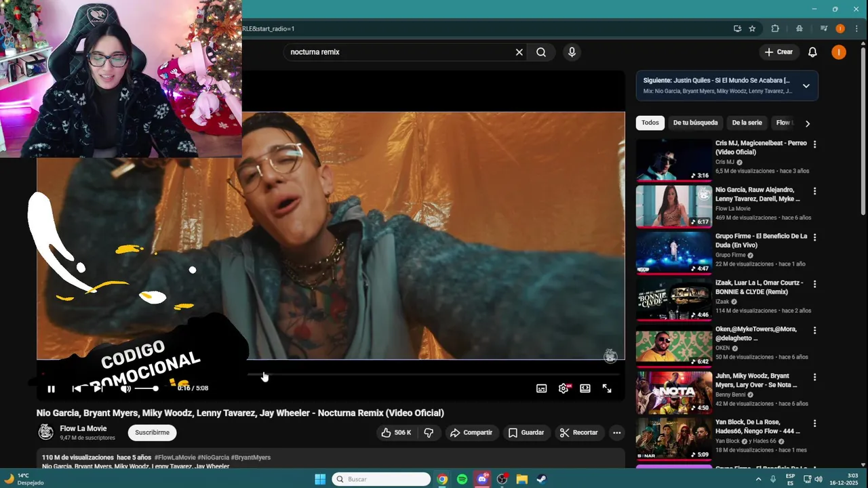Click the #FlowLaMovie hashtag

point(175,457)
